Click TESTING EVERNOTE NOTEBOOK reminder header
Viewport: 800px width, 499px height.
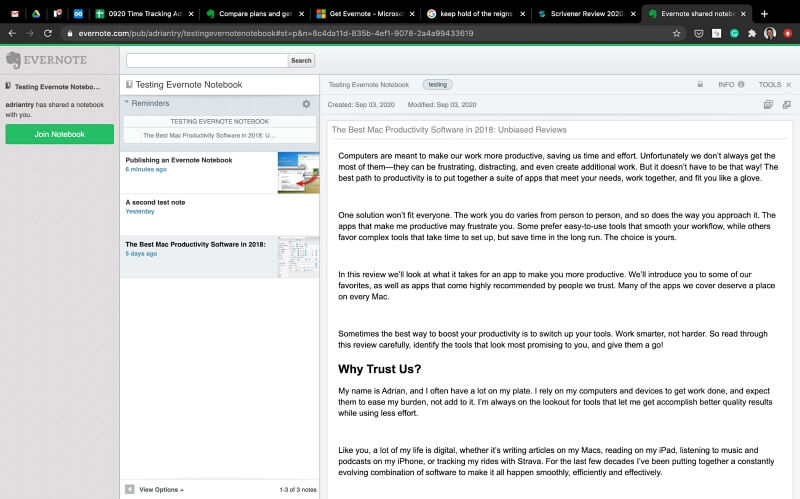click(219, 121)
